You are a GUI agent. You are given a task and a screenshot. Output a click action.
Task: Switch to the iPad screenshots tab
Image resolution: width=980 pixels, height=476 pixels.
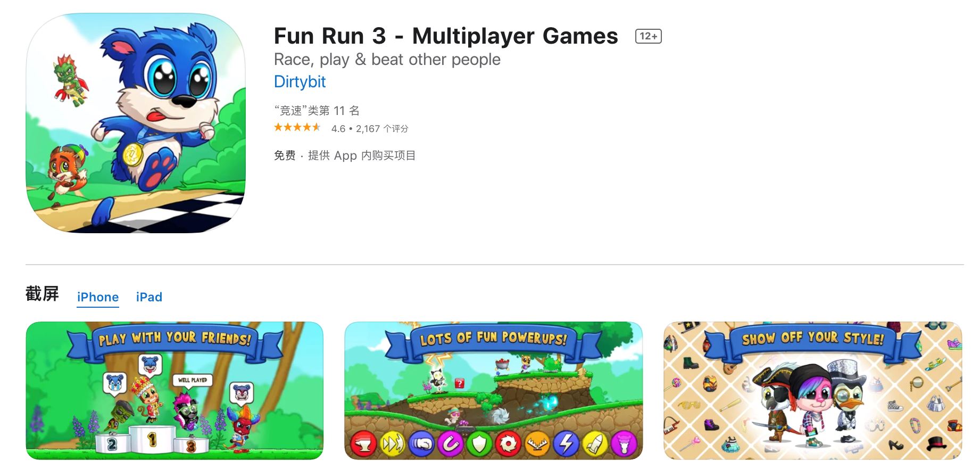tap(149, 297)
